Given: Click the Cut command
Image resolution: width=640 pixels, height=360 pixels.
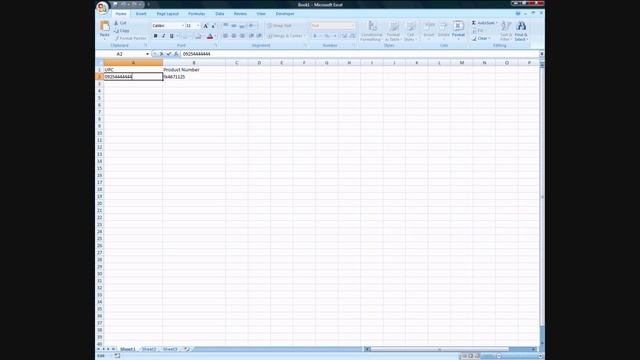Looking at the screenshot, I should coord(120,23).
